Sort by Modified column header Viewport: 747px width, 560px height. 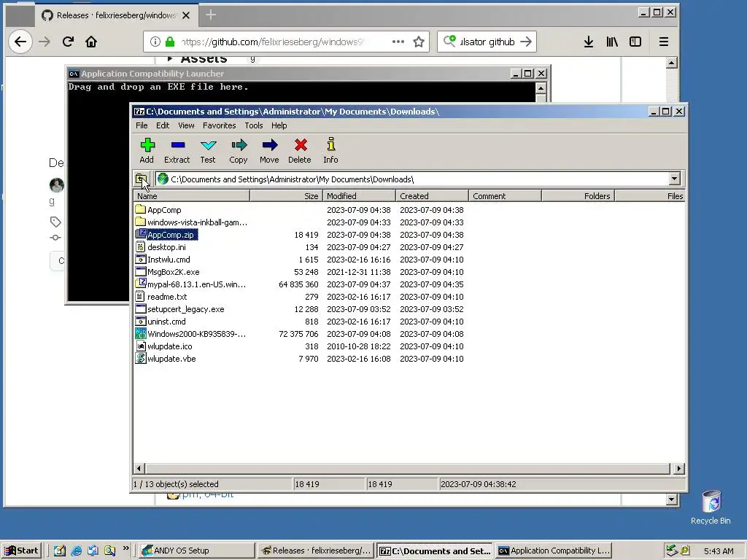(x=359, y=195)
